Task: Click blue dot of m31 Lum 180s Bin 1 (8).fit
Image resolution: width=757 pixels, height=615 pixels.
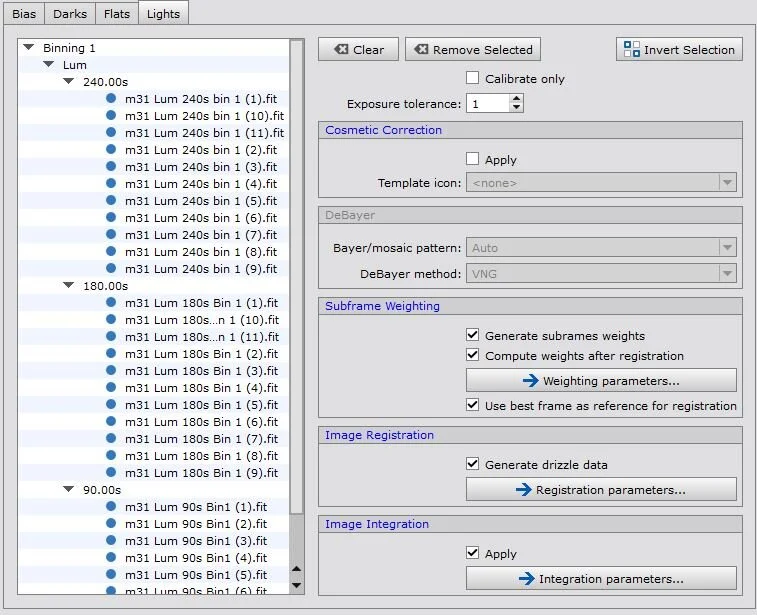Action: pyautogui.click(x=111, y=455)
